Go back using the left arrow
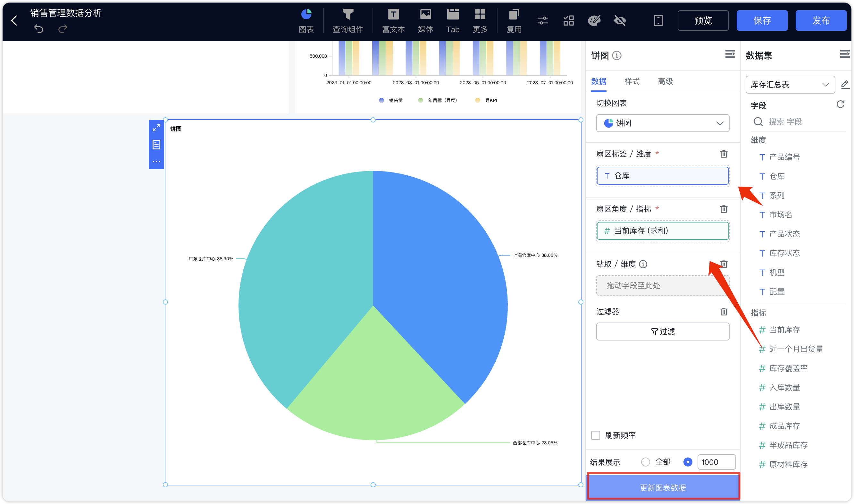The width and height of the screenshot is (854, 504). [14, 21]
